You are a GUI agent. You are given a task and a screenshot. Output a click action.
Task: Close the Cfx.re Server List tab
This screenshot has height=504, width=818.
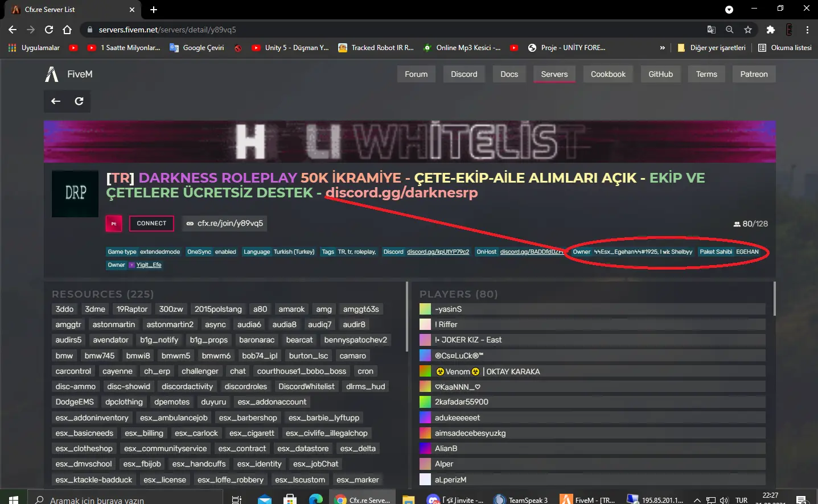132,10
